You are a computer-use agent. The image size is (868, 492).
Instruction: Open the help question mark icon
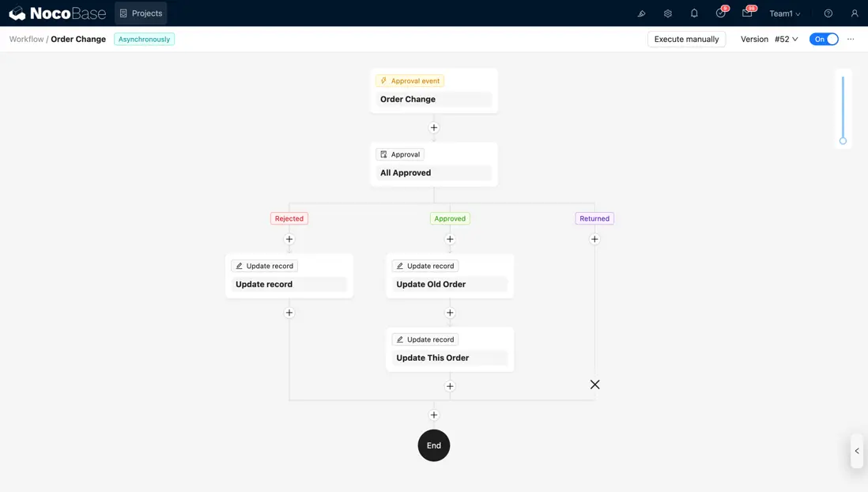click(x=826, y=13)
